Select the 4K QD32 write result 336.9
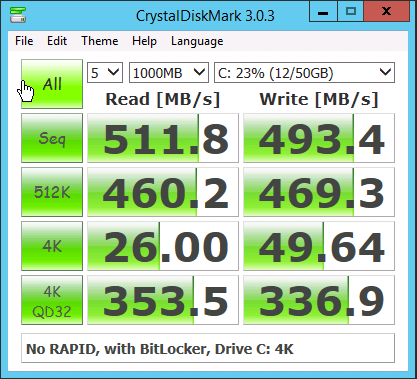The width and height of the screenshot is (417, 379). (x=319, y=300)
